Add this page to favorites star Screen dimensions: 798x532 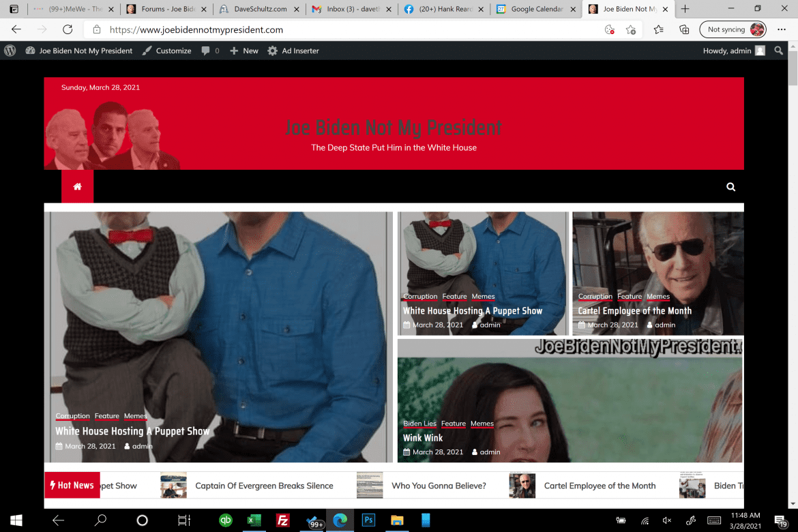(631, 29)
